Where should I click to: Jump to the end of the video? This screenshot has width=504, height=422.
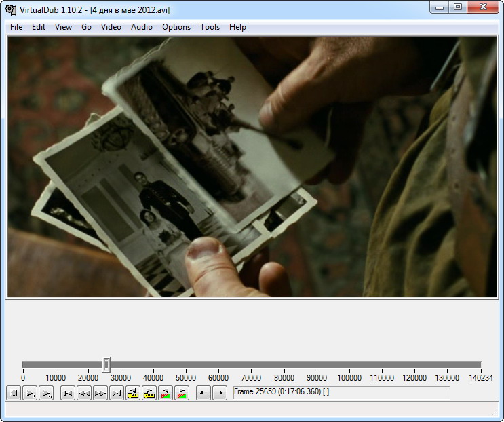[117, 393]
